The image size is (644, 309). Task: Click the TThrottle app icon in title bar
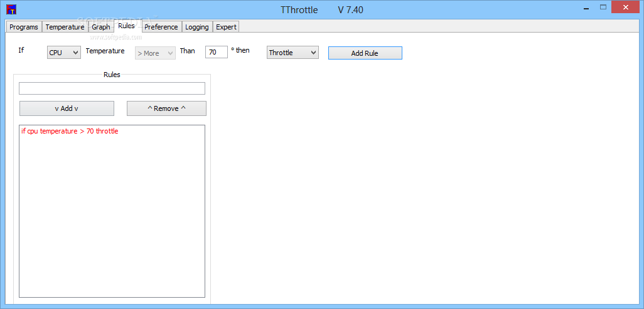pyautogui.click(x=11, y=8)
